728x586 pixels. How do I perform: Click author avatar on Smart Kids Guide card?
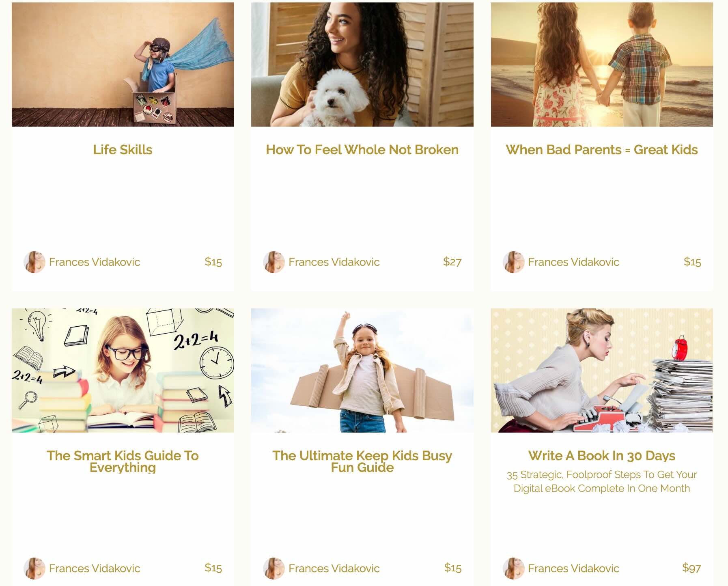coord(34,568)
